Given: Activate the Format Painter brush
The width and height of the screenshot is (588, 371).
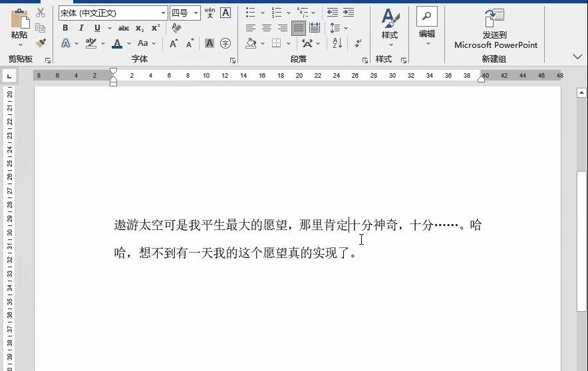Looking at the screenshot, I should tap(41, 43).
